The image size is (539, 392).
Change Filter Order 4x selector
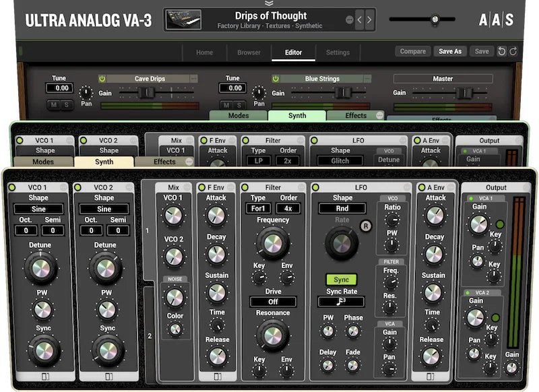click(x=288, y=208)
